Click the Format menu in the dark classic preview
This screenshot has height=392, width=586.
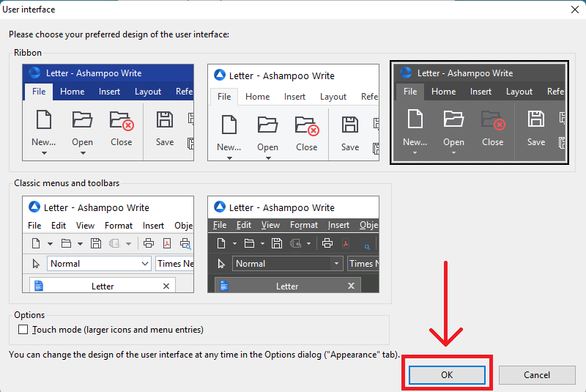click(x=303, y=226)
